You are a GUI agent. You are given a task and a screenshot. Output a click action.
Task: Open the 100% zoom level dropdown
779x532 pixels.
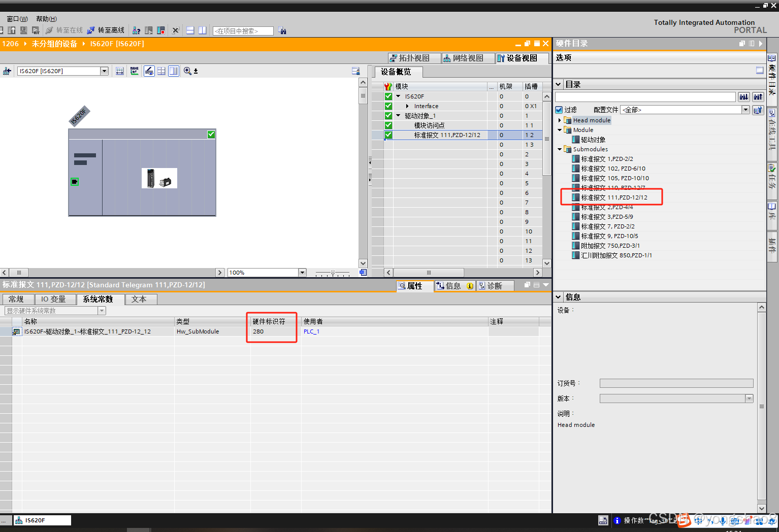302,273
